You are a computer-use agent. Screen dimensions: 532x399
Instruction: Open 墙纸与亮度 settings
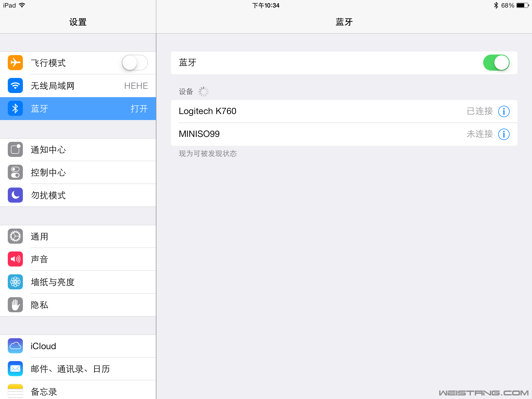pos(78,282)
